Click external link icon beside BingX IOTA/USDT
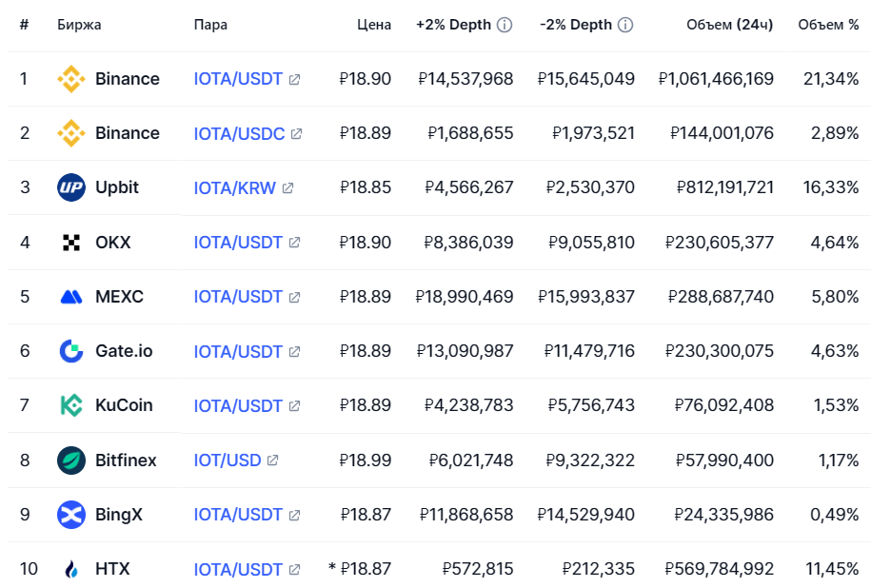 point(294,516)
